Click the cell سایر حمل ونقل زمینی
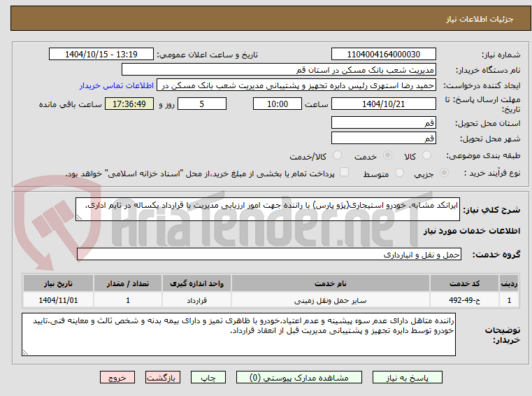 click(x=331, y=300)
